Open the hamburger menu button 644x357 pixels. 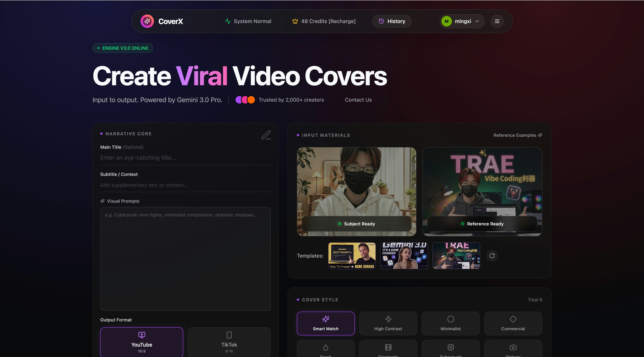[x=497, y=21]
